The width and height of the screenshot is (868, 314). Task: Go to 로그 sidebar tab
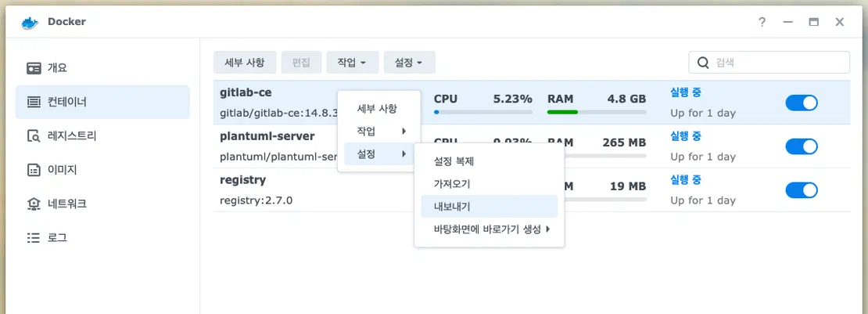pyautogui.click(x=102, y=238)
